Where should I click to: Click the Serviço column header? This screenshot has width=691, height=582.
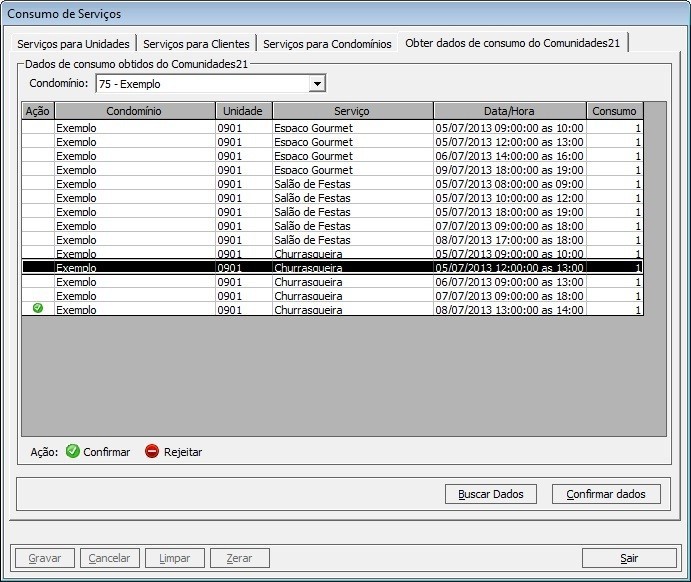coord(352,111)
